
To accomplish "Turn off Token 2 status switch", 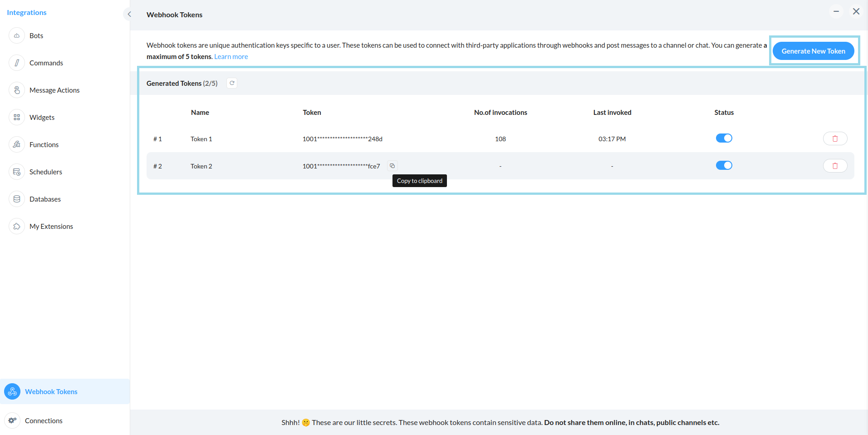I will (x=724, y=165).
